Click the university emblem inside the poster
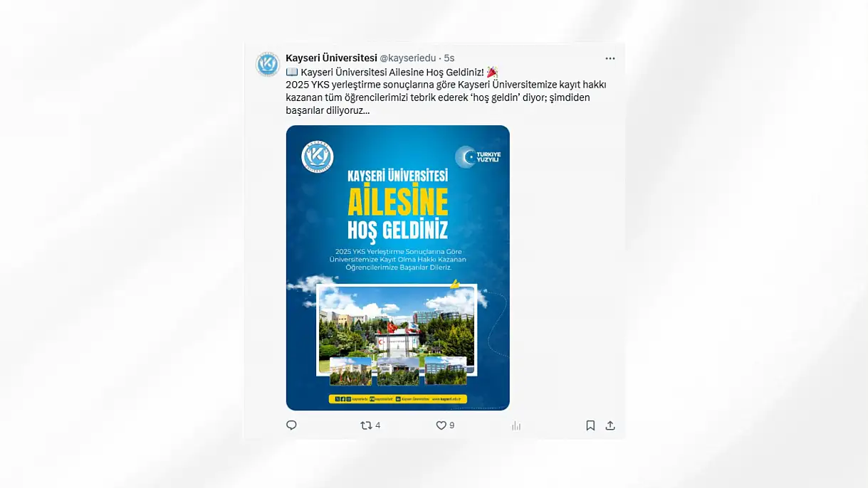 click(318, 157)
